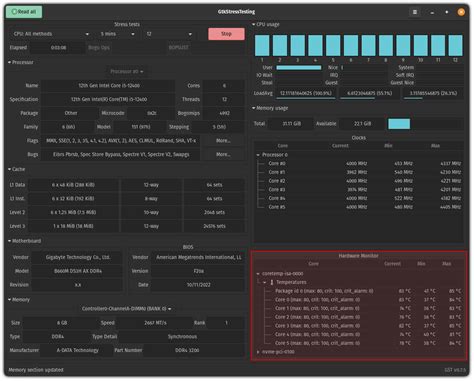This screenshot has width=474, height=381.
Task: Collapse the Processor section
Action: pyautogui.click(x=21, y=62)
